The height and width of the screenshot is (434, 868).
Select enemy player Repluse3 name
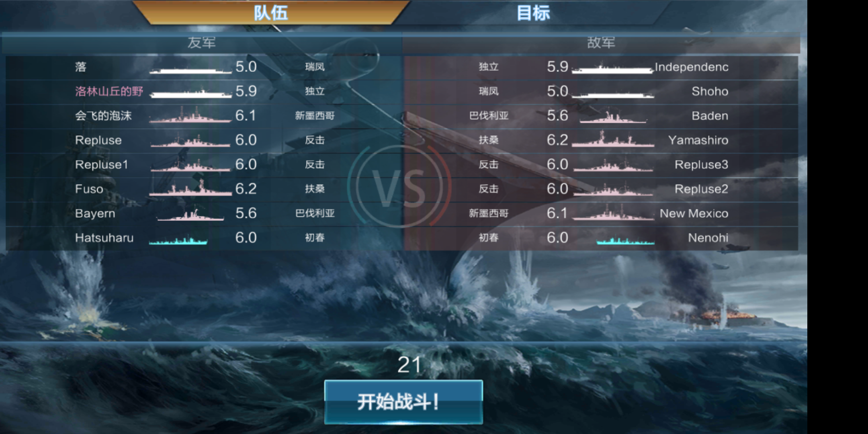(701, 164)
